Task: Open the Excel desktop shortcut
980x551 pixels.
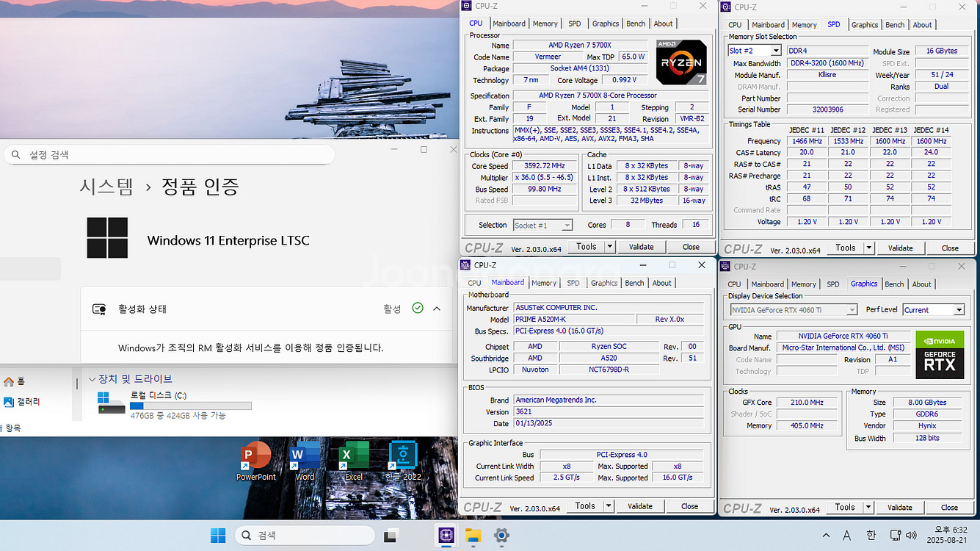Action: pos(354,461)
